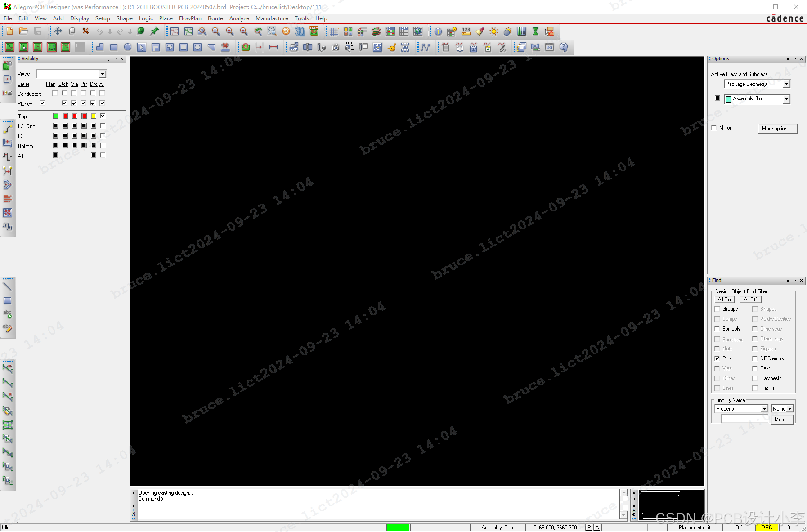Click the More options... button

click(777, 129)
